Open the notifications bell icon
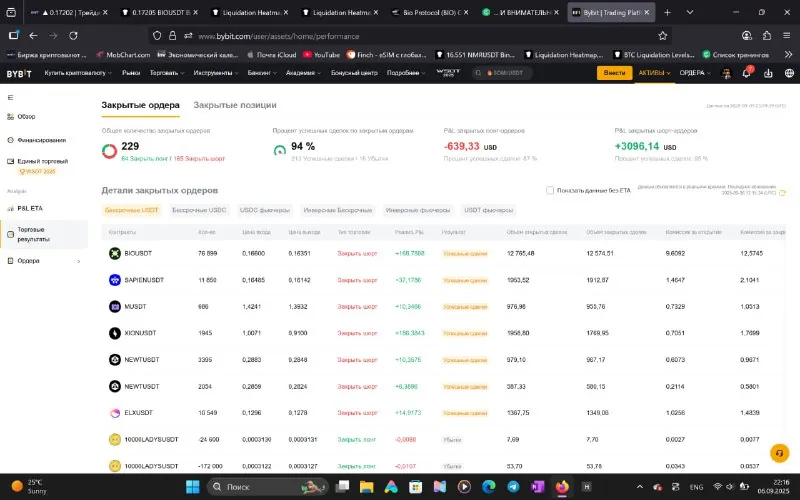 pyautogui.click(x=746, y=73)
